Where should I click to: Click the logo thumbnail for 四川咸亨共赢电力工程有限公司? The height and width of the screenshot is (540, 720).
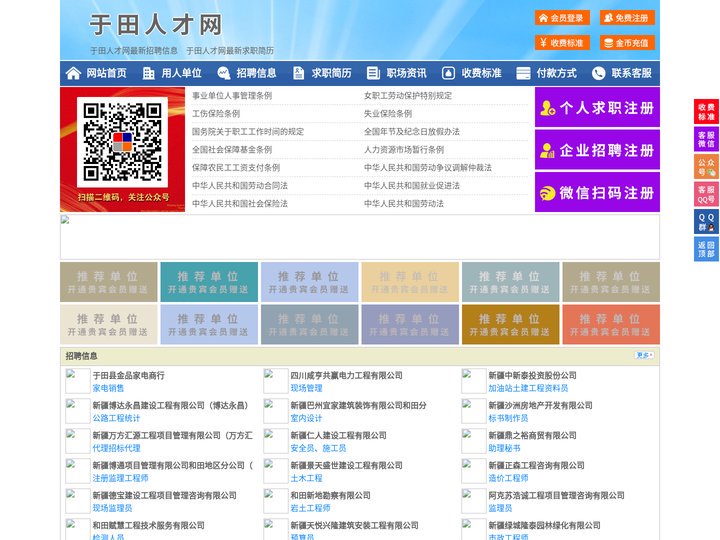click(276, 381)
